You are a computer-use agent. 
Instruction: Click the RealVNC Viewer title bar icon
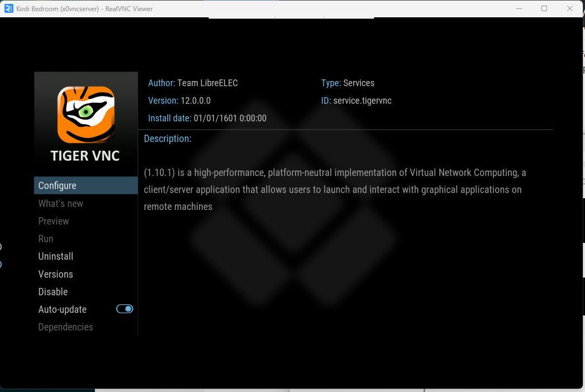coord(8,8)
